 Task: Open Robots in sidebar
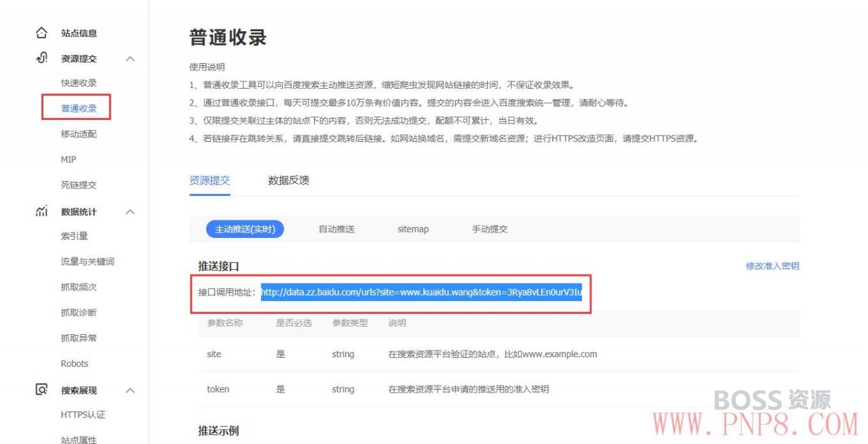75,364
